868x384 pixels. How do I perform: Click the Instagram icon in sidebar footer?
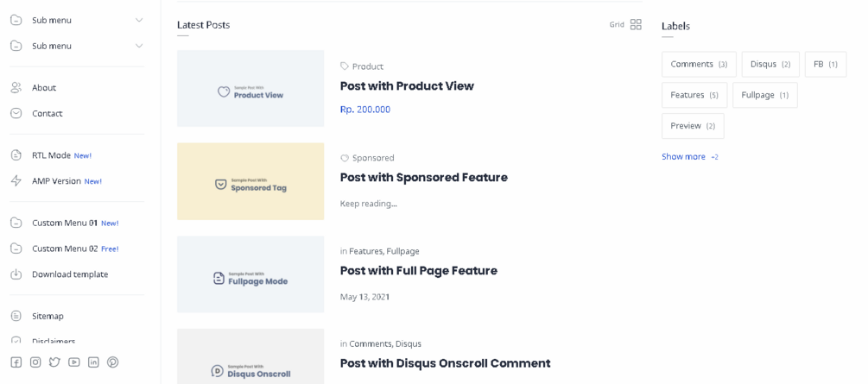(35, 362)
